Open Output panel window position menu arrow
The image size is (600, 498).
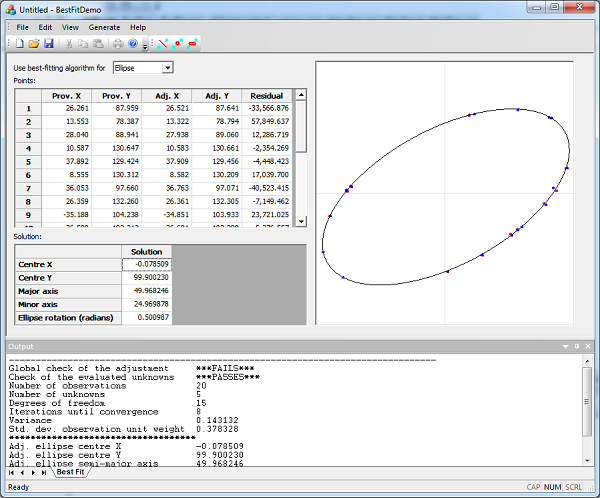click(x=566, y=346)
